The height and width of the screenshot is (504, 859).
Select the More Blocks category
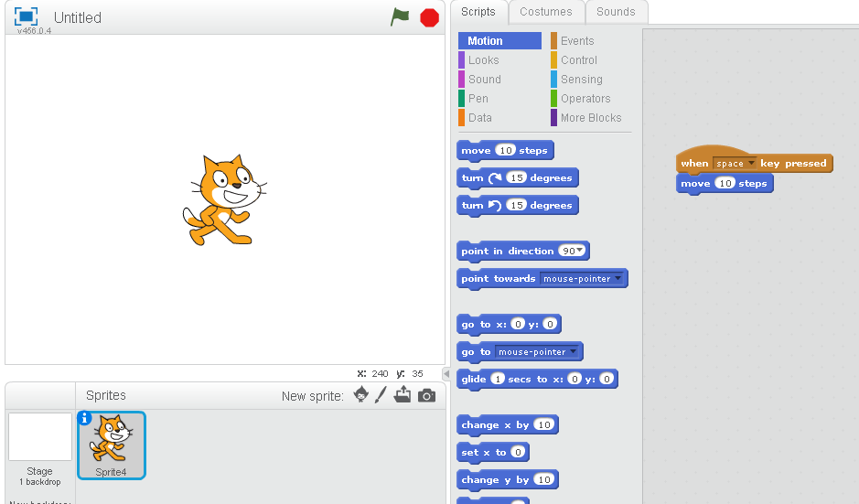pyautogui.click(x=592, y=117)
